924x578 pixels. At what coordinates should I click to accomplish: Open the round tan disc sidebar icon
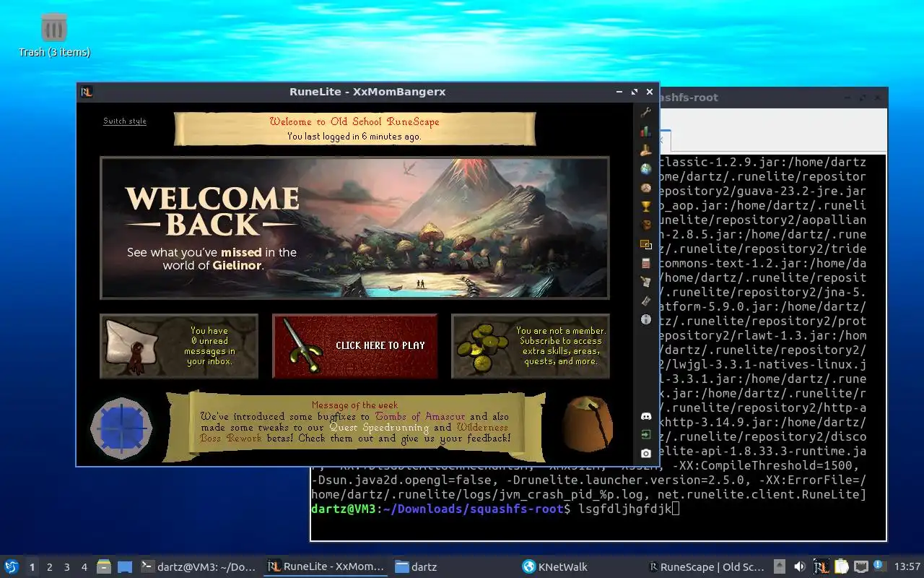pyautogui.click(x=645, y=188)
